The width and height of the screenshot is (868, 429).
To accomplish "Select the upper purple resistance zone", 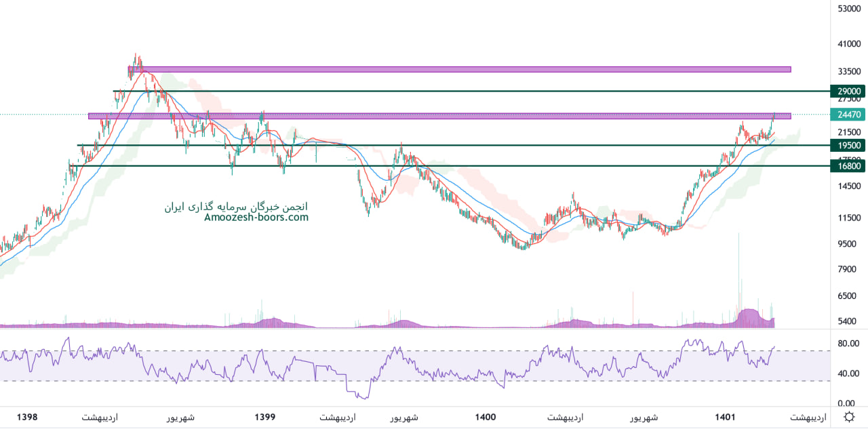I will pyautogui.click(x=461, y=69).
